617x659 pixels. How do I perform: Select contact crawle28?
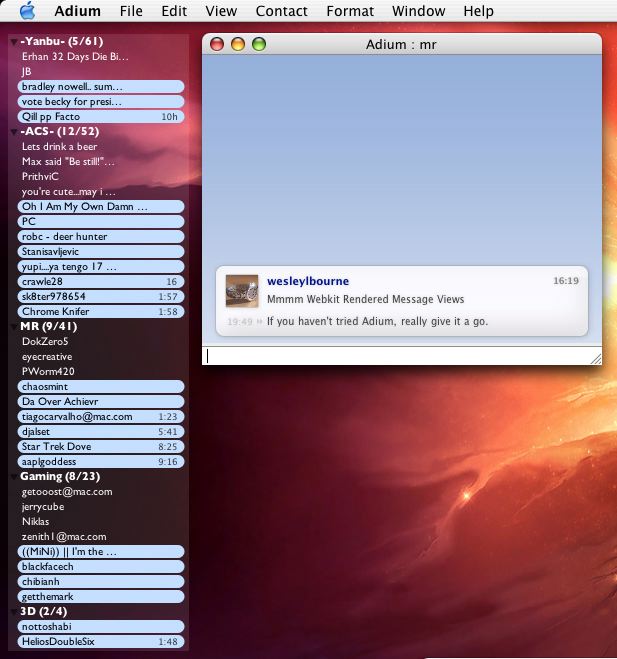[101, 282]
